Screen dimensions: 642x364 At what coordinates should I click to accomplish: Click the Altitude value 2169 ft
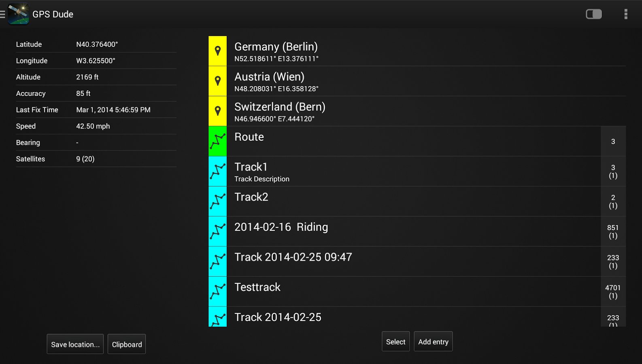coord(87,77)
